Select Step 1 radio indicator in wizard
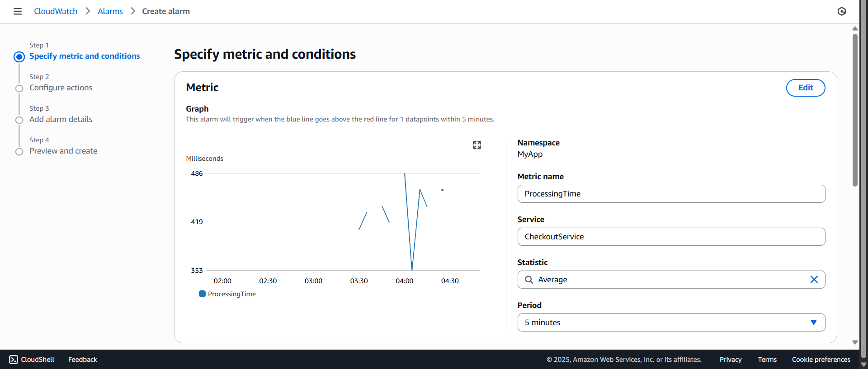The height and width of the screenshot is (369, 868). click(x=19, y=57)
